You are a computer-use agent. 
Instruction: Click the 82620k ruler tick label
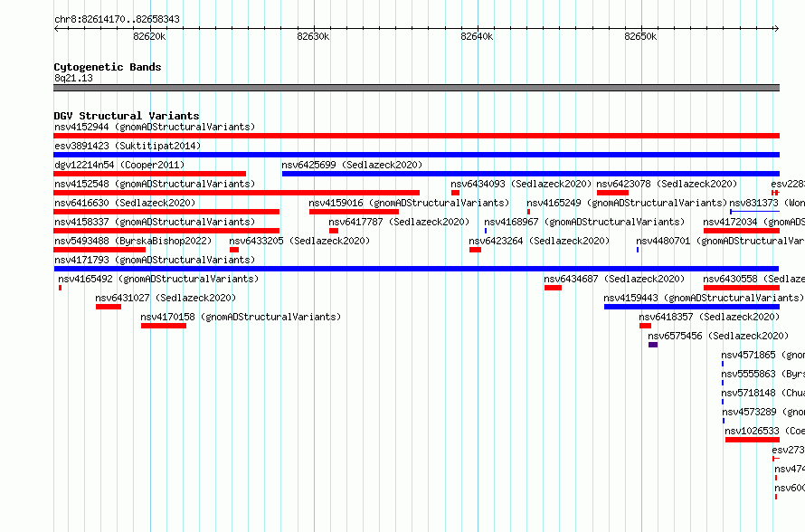coord(149,36)
